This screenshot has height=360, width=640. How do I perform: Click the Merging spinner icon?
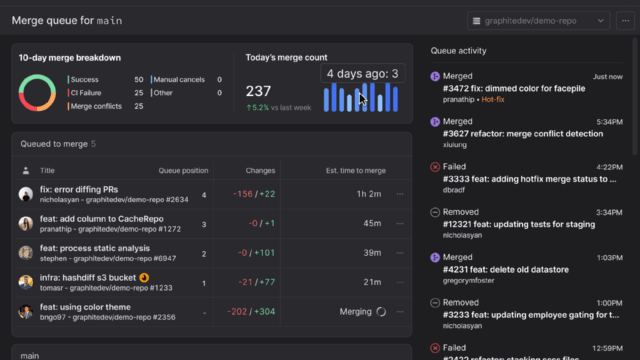(x=381, y=312)
